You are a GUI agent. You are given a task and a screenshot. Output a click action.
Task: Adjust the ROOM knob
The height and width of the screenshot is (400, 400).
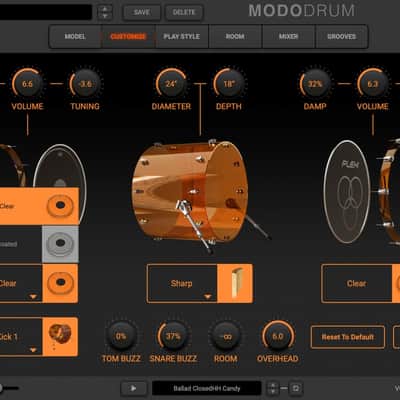(x=226, y=336)
